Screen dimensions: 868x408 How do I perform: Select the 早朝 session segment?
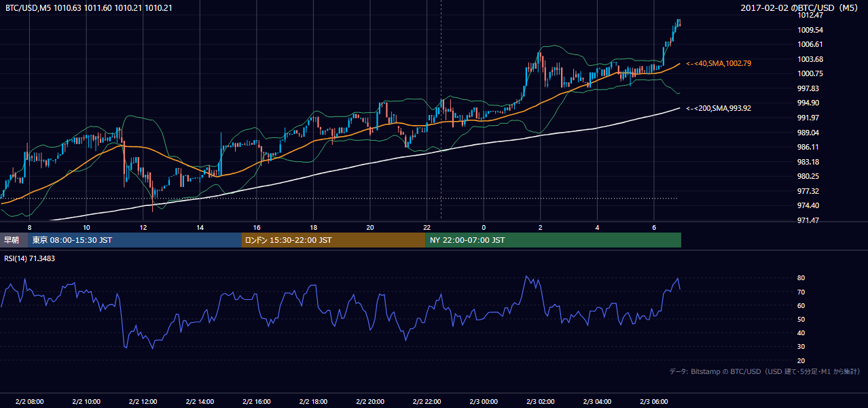point(14,240)
